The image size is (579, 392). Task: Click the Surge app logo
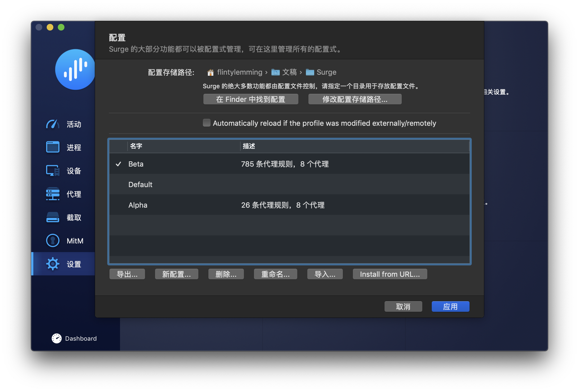click(x=75, y=69)
